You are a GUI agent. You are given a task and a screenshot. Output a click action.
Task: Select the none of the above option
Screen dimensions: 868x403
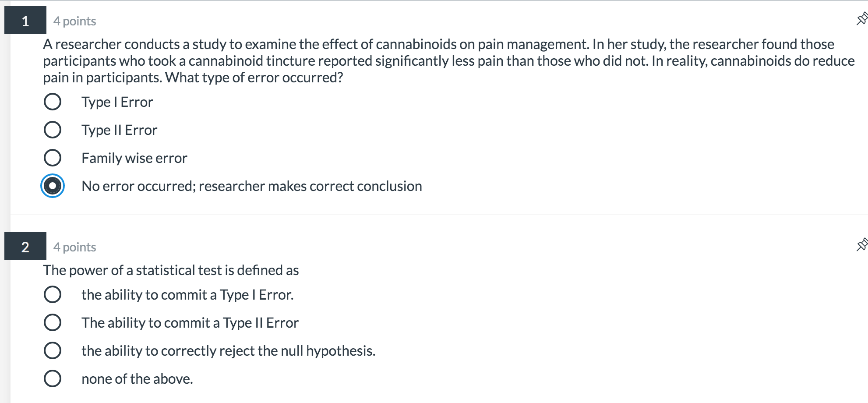(53, 378)
